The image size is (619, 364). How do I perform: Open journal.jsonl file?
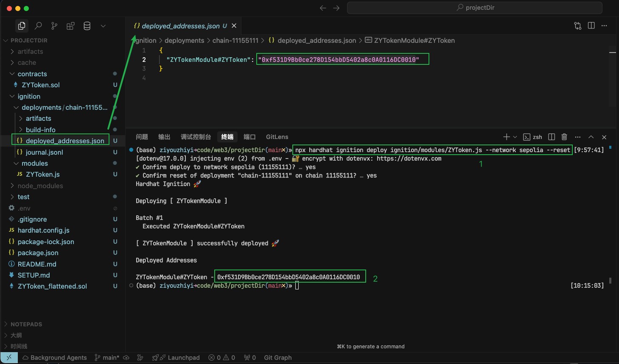coord(44,152)
